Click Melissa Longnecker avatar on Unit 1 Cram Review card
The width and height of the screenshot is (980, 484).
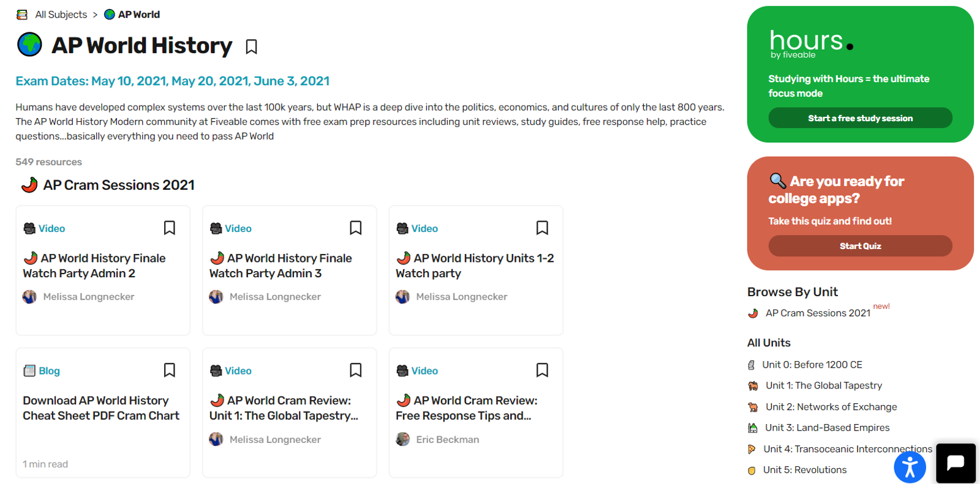216,439
